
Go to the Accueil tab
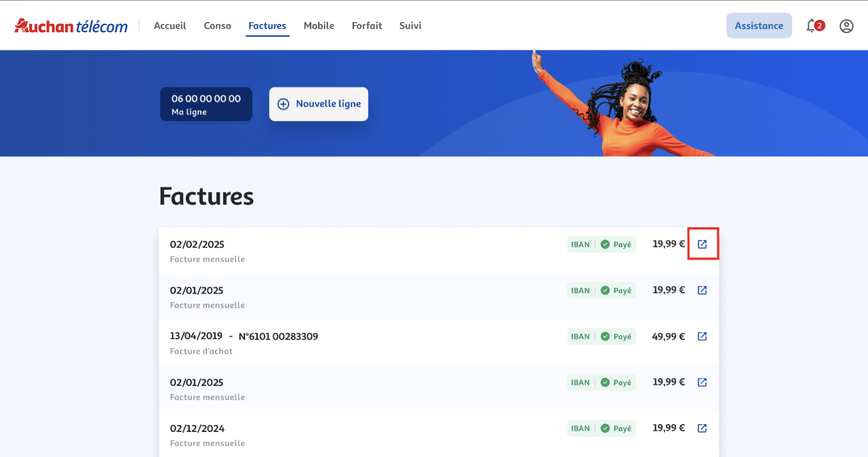(x=170, y=26)
